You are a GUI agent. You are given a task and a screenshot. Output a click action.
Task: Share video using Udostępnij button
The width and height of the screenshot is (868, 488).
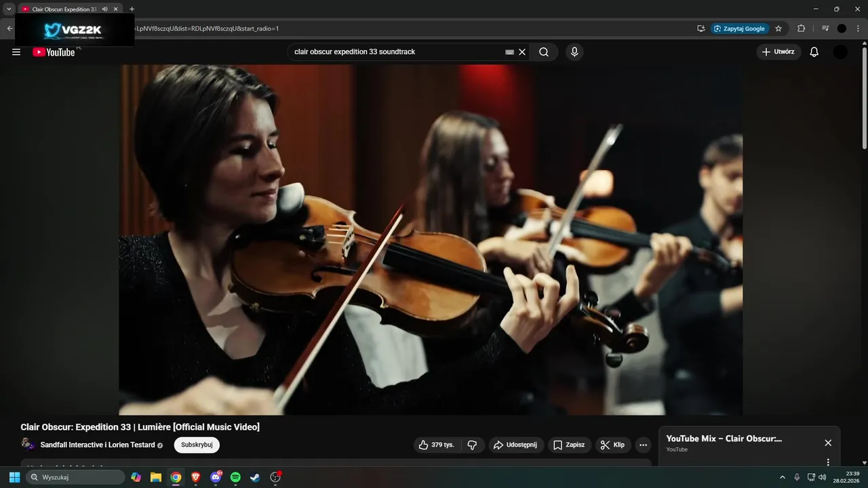click(x=516, y=445)
